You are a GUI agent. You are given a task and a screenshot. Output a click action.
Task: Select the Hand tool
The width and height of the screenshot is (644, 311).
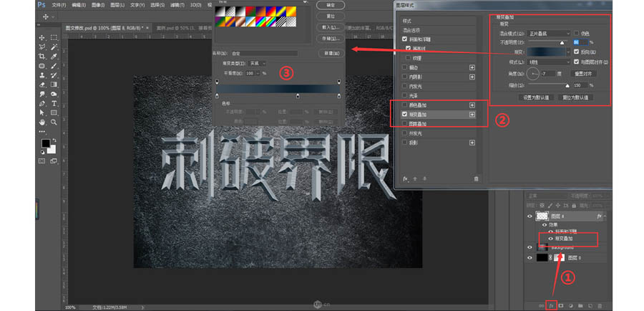click(x=42, y=122)
